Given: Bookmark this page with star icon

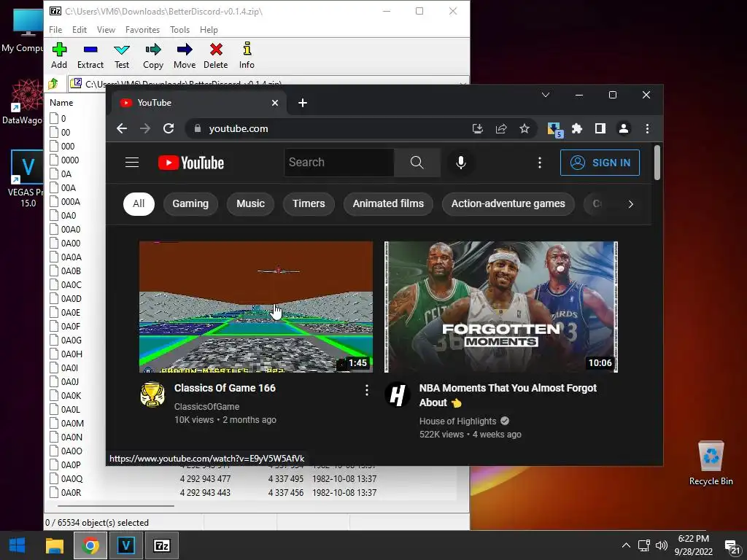Looking at the screenshot, I should click(x=524, y=128).
